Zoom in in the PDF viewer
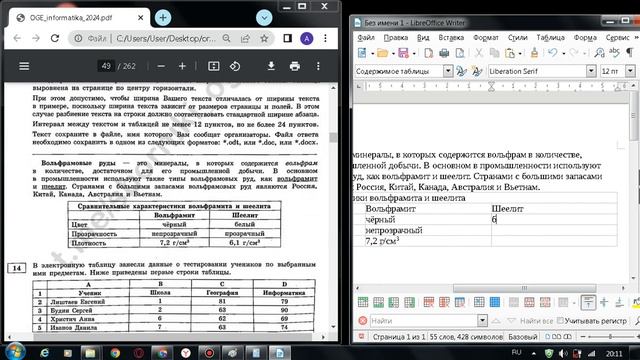The width and height of the screenshot is (640, 360). [x=182, y=66]
